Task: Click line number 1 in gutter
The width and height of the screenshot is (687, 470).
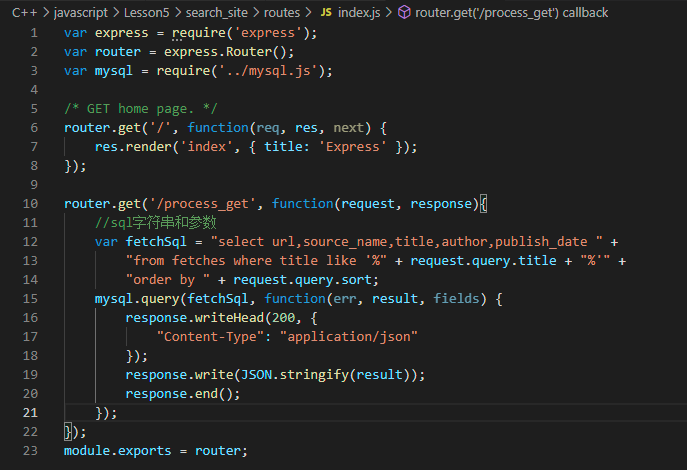Action: (x=34, y=33)
